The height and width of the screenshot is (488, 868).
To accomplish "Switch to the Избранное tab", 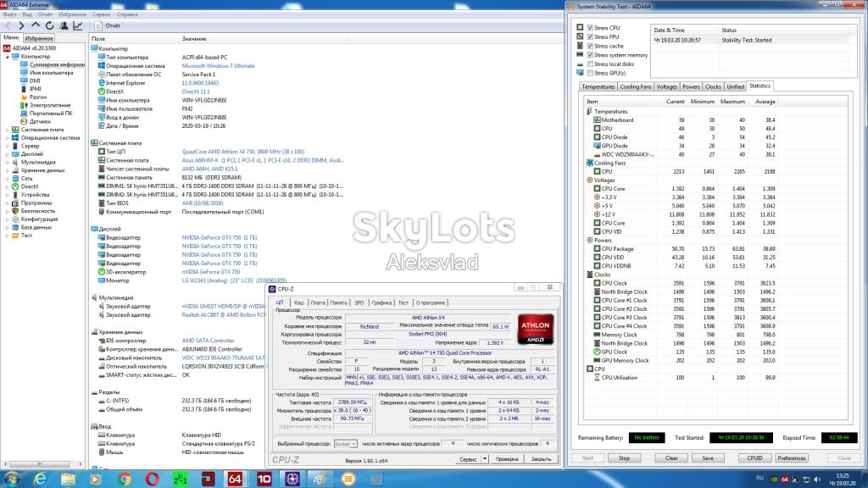I will click(39, 38).
